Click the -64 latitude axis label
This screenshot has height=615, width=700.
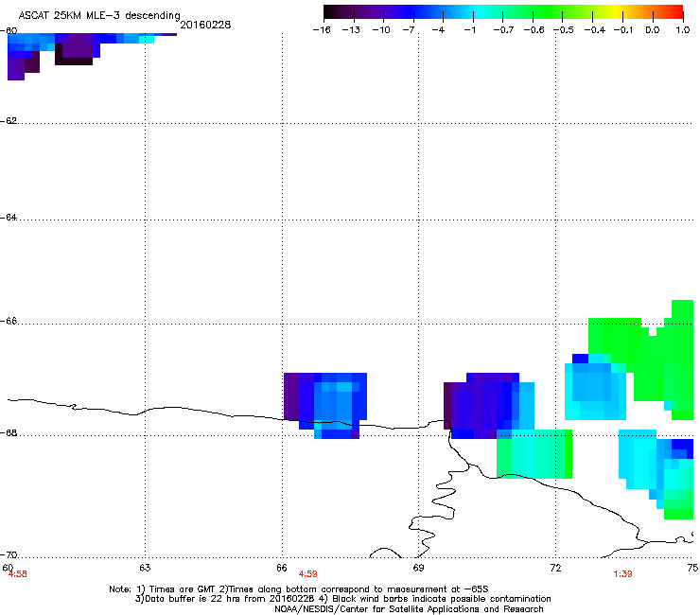(9, 217)
